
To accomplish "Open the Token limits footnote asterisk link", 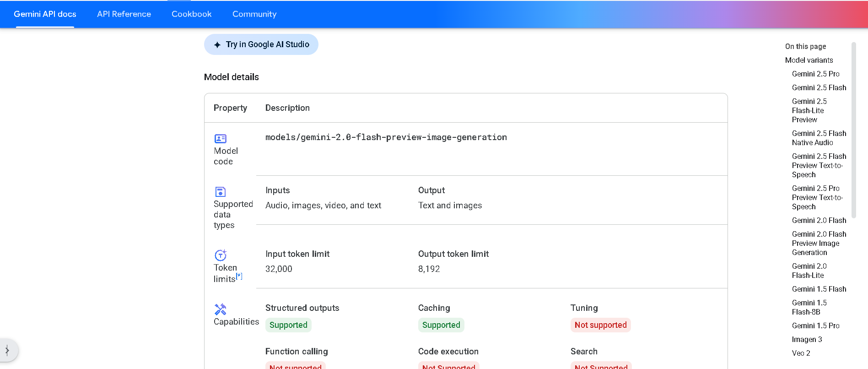I will coord(239,276).
